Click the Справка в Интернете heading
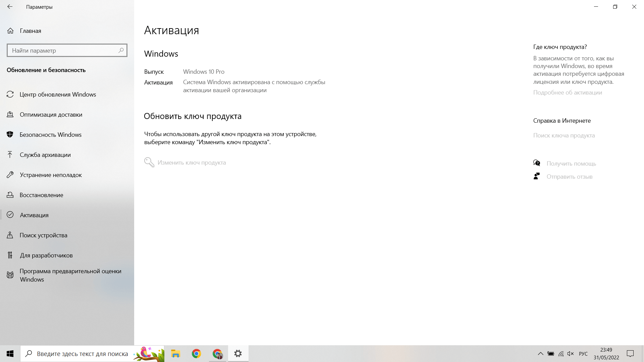Viewport: 644px width, 362px height. (x=562, y=121)
